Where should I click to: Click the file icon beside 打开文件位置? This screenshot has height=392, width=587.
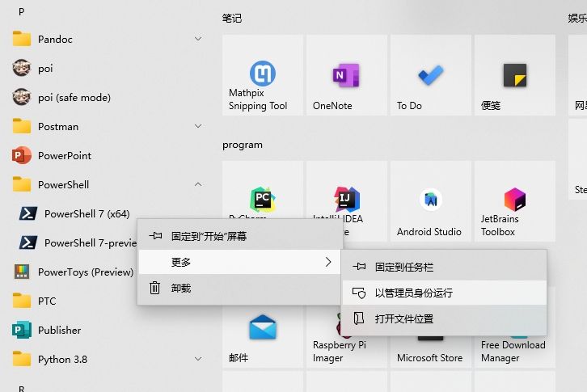click(359, 318)
